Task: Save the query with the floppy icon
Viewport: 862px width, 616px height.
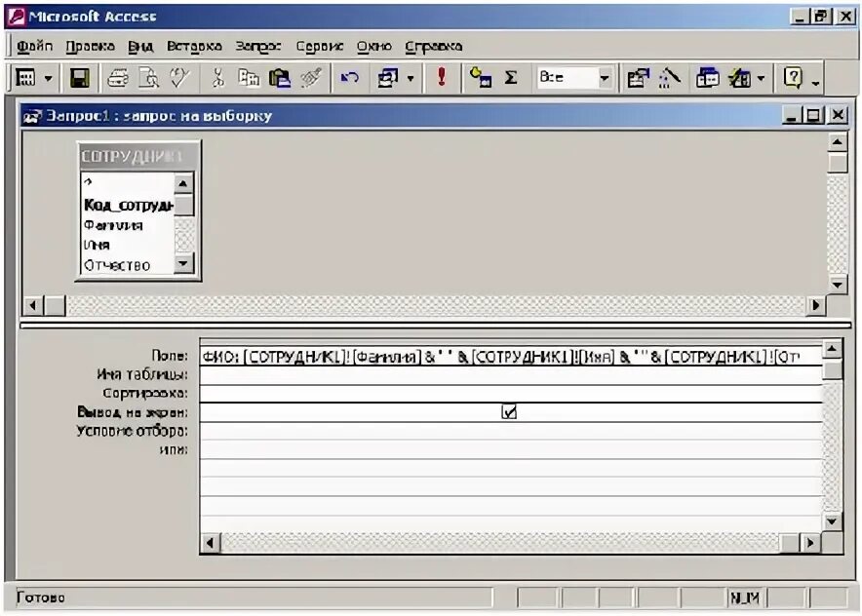Action: tap(80, 78)
